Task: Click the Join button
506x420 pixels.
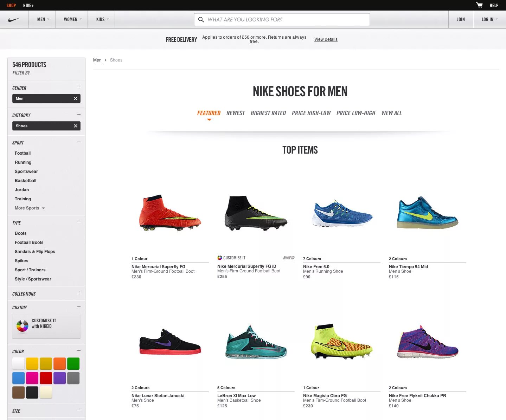Action: tap(461, 19)
